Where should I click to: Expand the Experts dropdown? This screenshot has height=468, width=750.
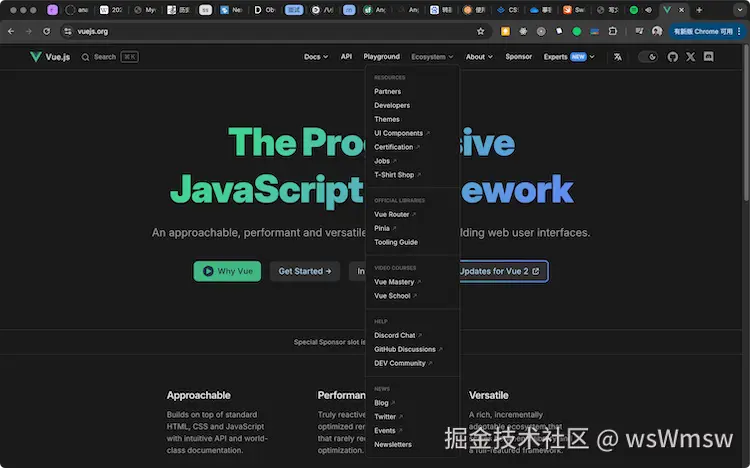click(x=569, y=57)
